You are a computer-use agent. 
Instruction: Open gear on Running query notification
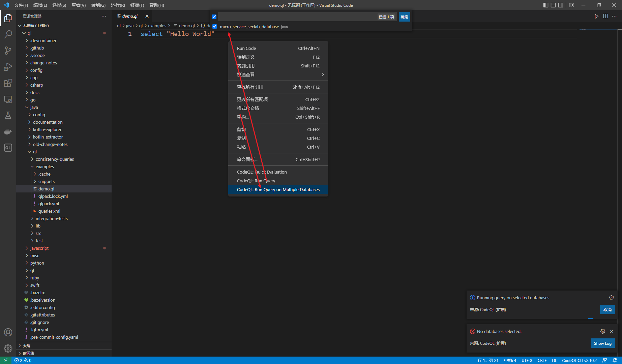coord(612,298)
